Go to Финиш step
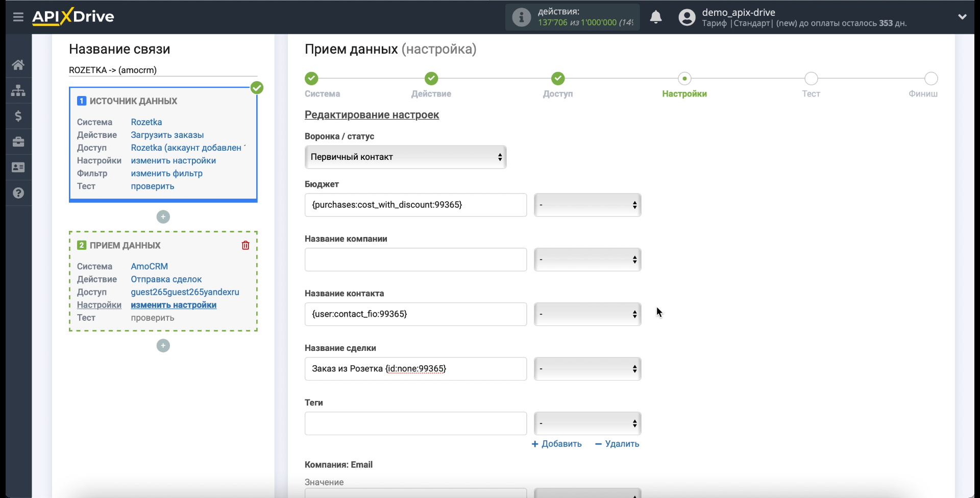This screenshot has height=498, width=980. coord(932,79)
